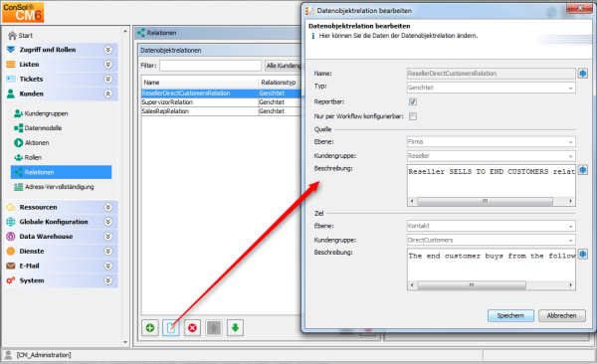Click the red delete relation icon
The width and height of the screenshot is (597, 364).
(x=193, y=328)
